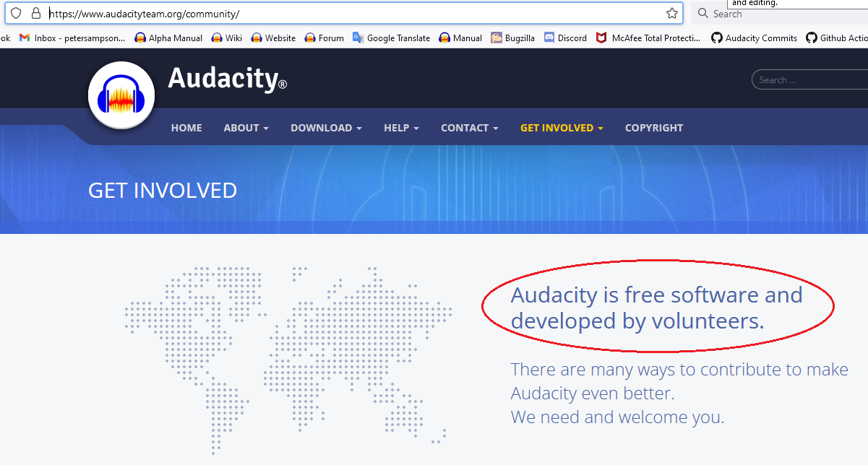Open the COPYRIGHT page
The height and width of the screenshot is (465, 868).
(654, 128)
